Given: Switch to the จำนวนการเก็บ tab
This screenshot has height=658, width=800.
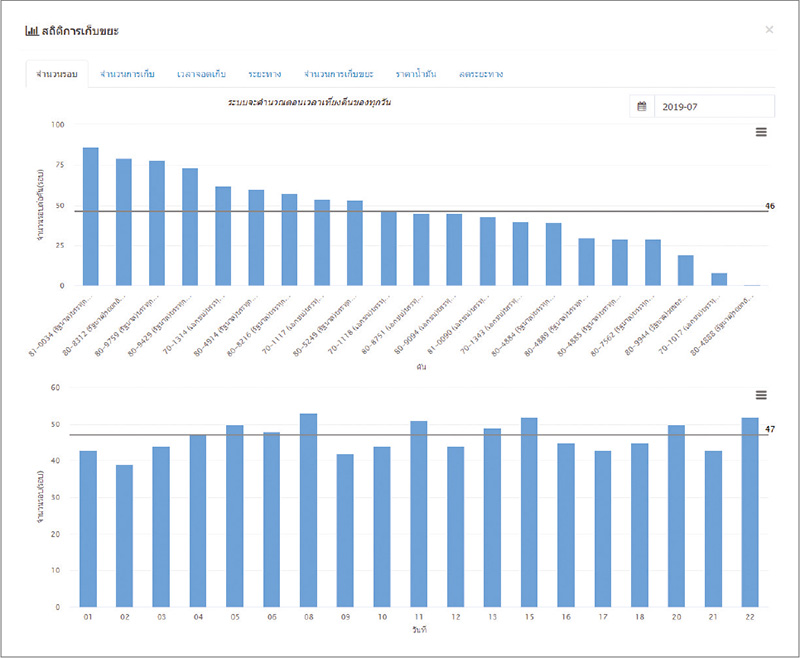Looking at the screenshot, I should pyautogui.click(x=127, y=75).
